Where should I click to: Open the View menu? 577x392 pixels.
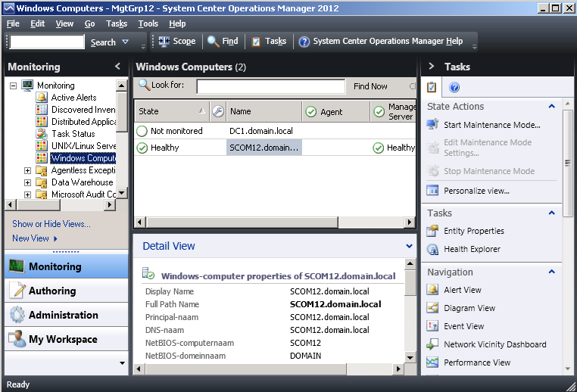click(x=64, y=23)
